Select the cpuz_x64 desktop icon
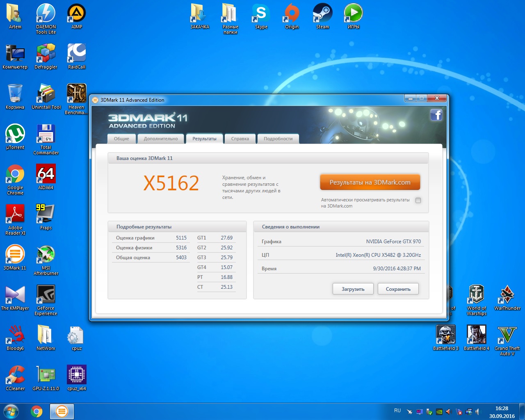 (x=77, y=378)
